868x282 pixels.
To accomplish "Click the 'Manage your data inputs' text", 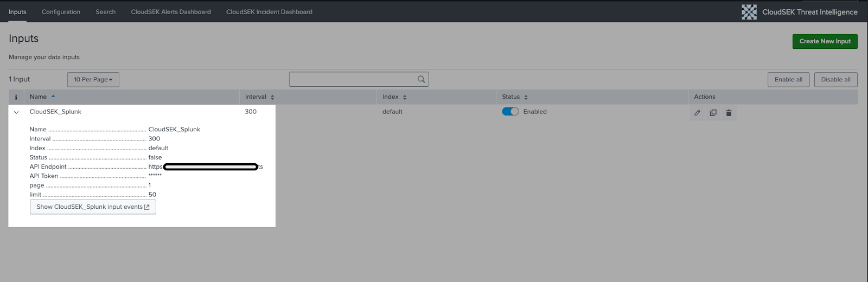I will [x=44, y=57].
